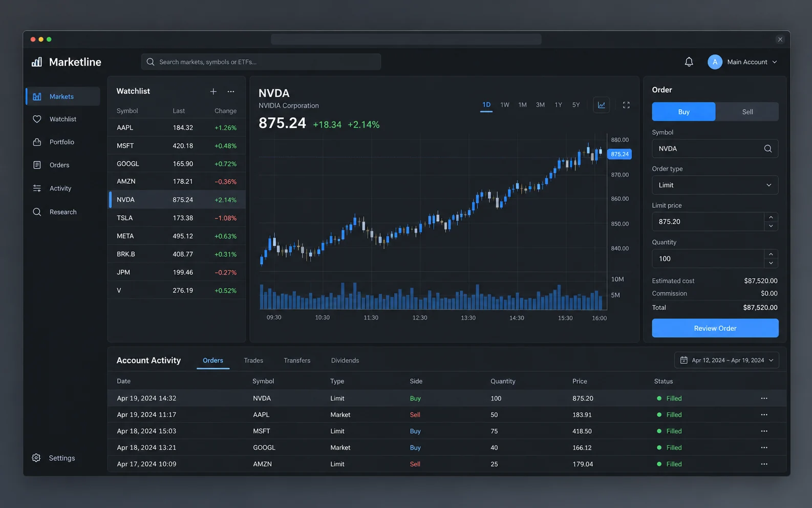This screenshot has width=812, height=508.
Task: Increase the quantity with the up arrow
Action: click(x=771, y=254)
